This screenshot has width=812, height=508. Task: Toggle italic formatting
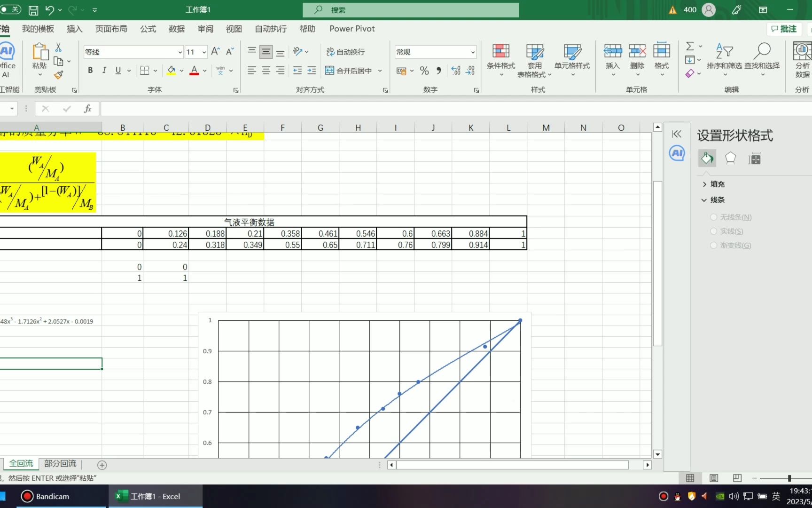click(104, 71)
